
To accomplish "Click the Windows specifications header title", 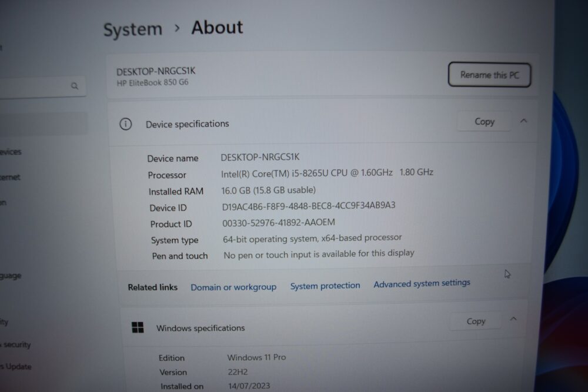I will (201, 328).
